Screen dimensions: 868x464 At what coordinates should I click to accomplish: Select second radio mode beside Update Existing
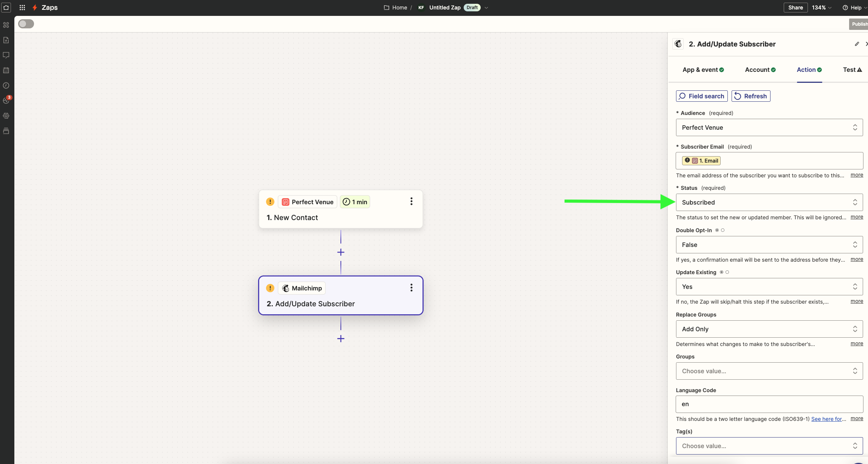pyautogui.click(x=727, y=272)
